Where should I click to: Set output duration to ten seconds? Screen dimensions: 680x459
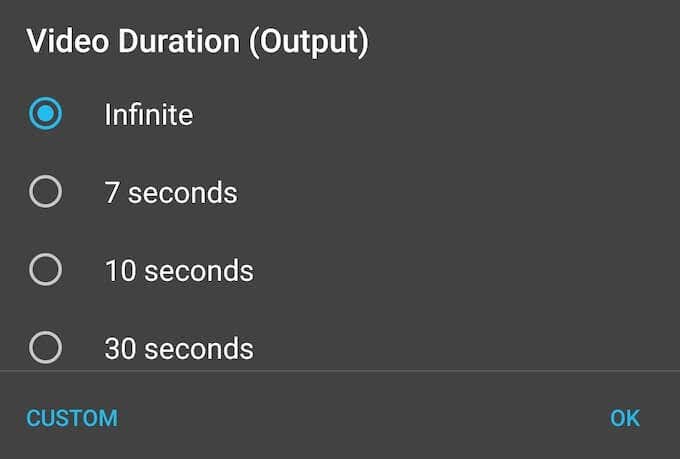[46, 270]
